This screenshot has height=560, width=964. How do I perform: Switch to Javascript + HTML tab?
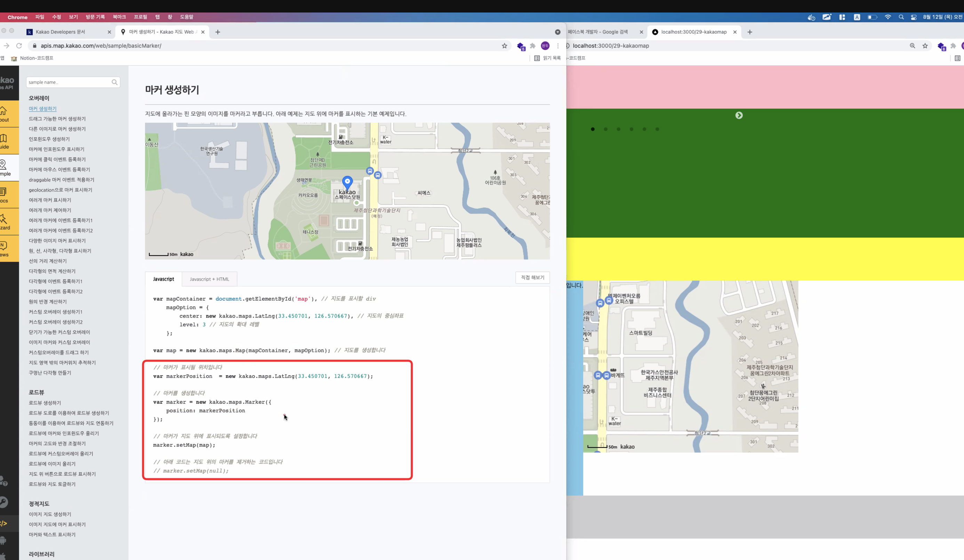(x=209, y=279)
